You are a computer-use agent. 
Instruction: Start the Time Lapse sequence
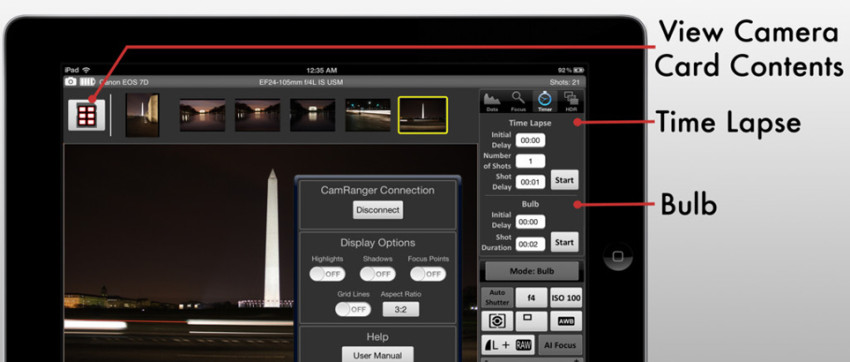(564, 180)
